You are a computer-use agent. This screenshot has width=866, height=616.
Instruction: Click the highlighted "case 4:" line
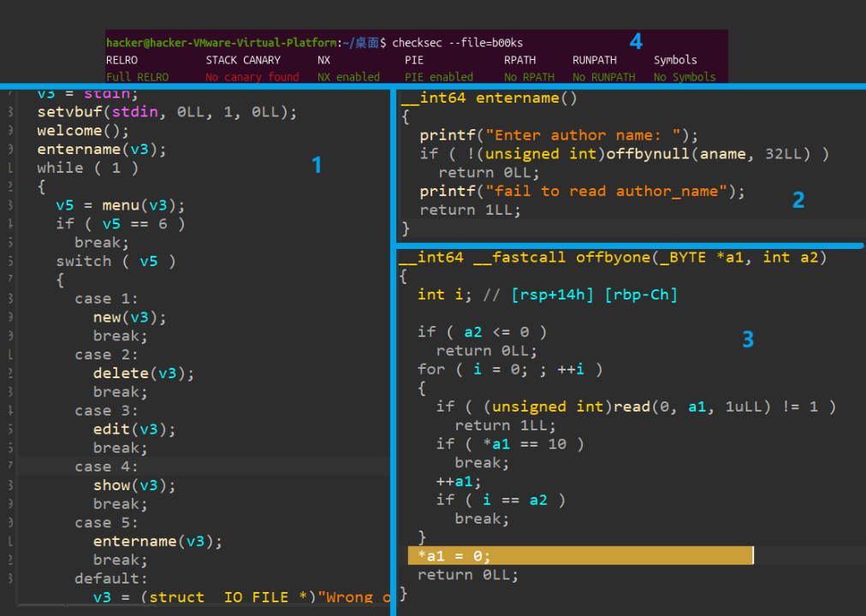click(x=205, y=466)
